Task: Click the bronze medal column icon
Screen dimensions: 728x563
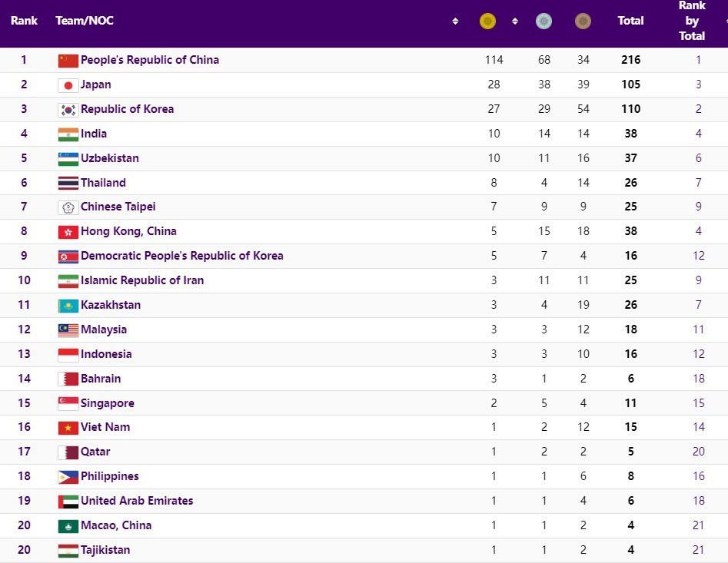Action: click(583, 22)
